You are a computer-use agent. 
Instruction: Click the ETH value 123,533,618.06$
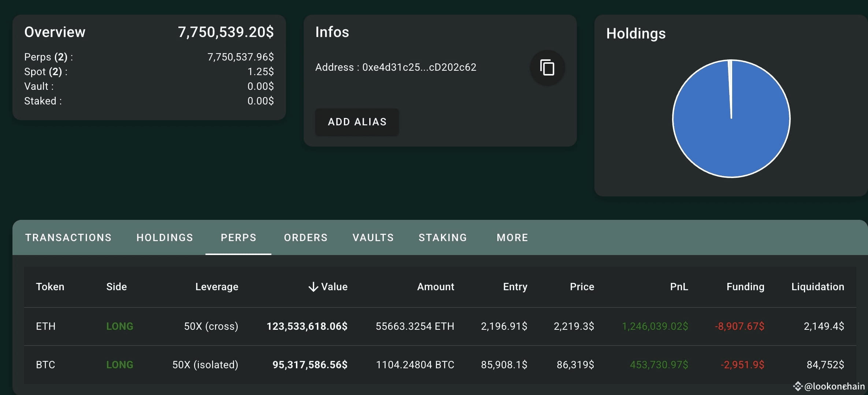[x=307, y=326]
